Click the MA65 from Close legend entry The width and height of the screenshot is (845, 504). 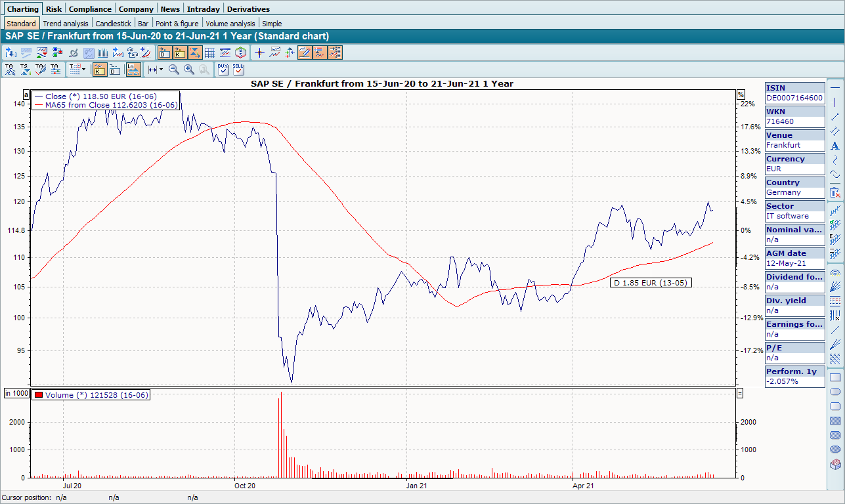pyautogui.click(x=110, y=105)
